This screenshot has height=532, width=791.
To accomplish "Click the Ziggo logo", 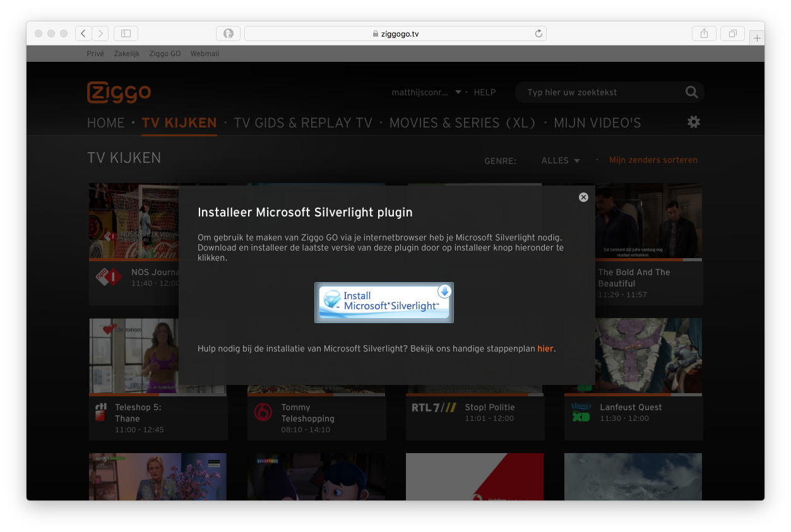I will click(119, 93).
